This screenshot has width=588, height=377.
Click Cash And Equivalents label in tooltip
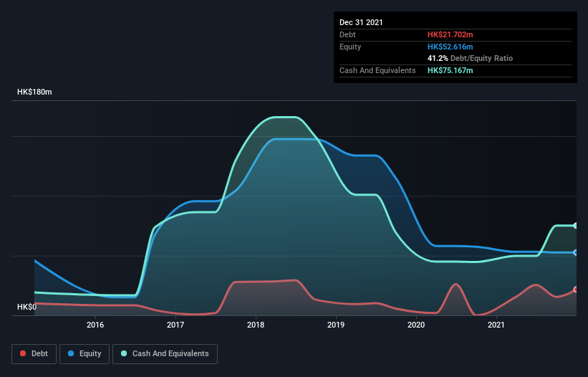pyautogui.click(x=377, y=70)
